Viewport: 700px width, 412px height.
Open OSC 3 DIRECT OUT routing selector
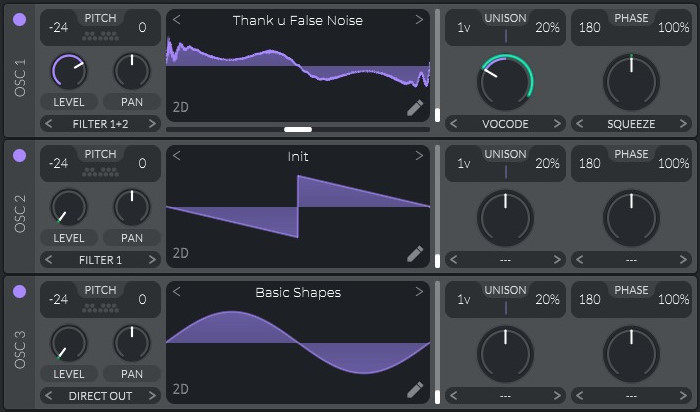100,396
